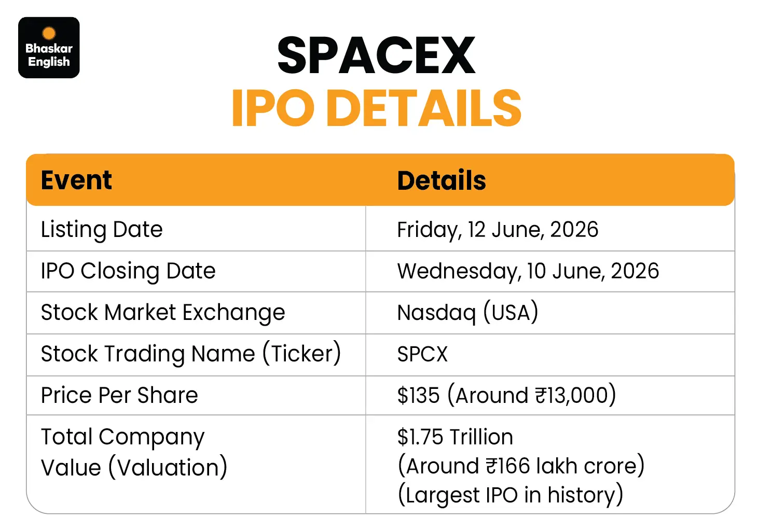
Task: Click Stock Trading Name (Ticker) label
Action: [191, 354]
